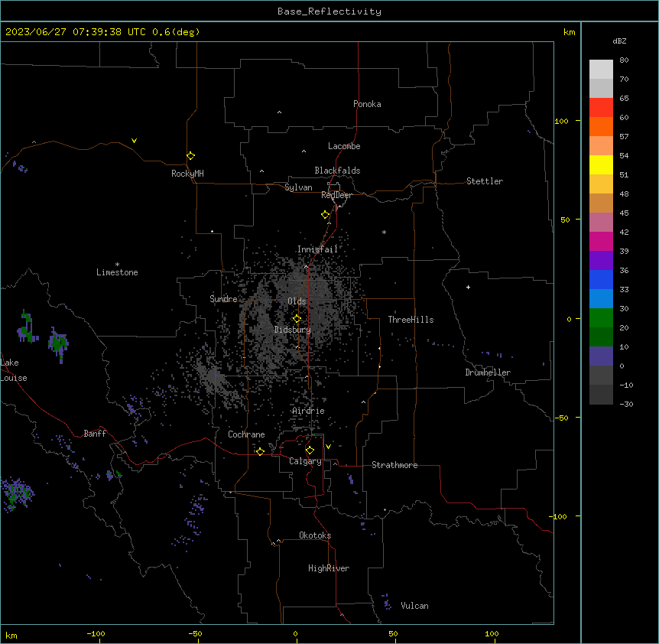Viewport: 659px width, 644px height.
Task: Select the Airdrie label
Action: (x=309, y=411)
